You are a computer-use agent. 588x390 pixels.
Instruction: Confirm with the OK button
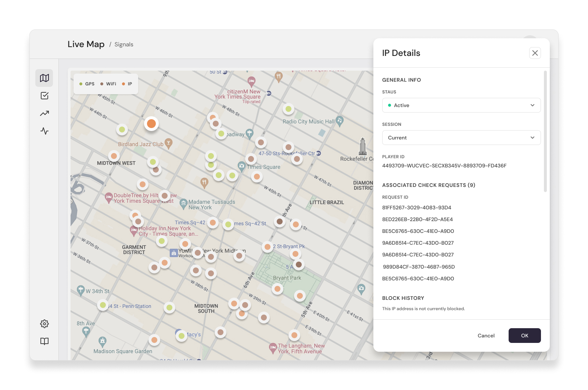point(525,336)
